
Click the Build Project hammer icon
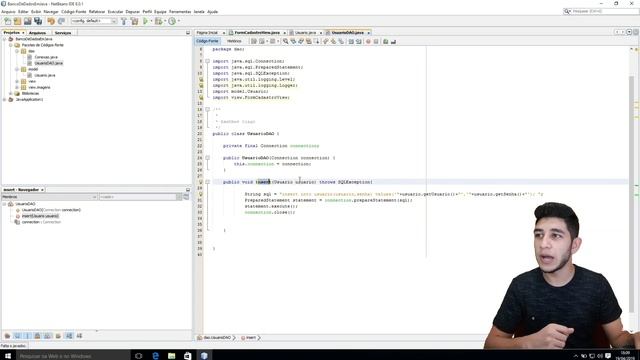click(124, 21)
